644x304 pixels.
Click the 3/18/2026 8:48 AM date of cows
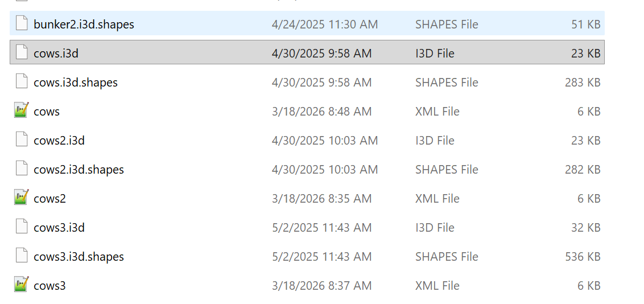[x=321, y=112]
